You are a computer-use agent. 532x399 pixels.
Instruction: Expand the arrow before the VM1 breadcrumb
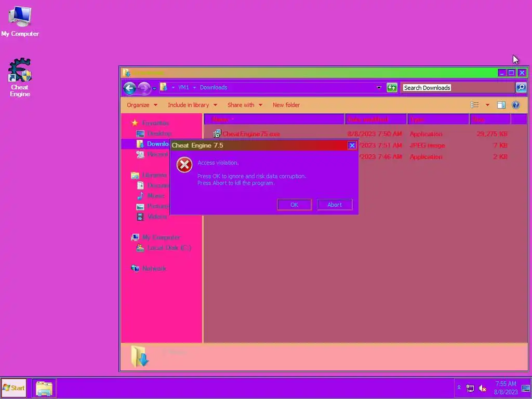click(x=173, y=87)
